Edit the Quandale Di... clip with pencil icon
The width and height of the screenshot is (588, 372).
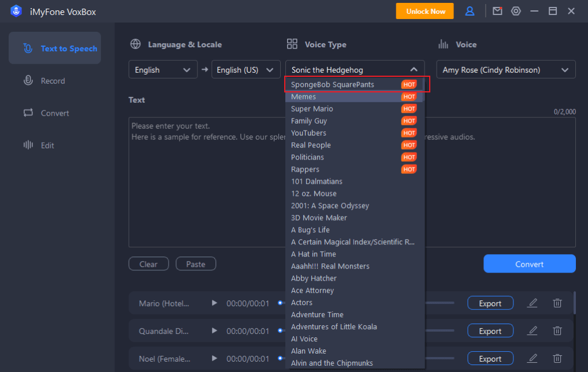[532, 330]
